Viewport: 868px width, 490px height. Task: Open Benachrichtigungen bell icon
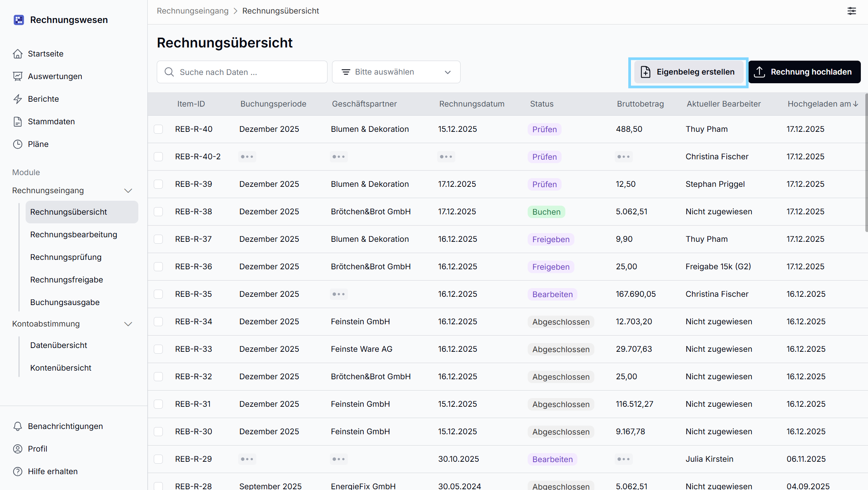17,426
